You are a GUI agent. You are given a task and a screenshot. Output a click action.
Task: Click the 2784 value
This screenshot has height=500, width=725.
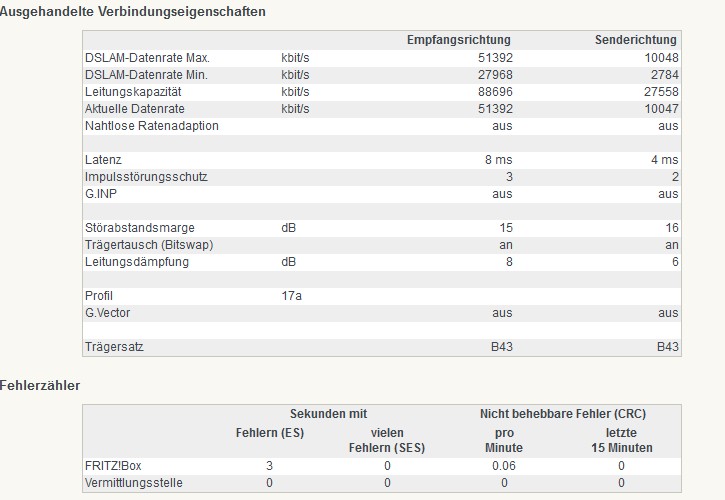664,75
